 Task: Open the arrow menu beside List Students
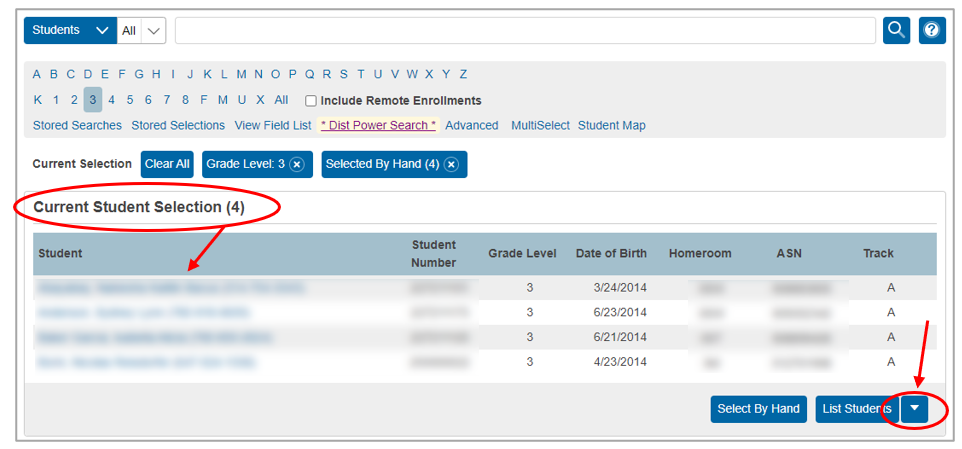click(914, 408)
